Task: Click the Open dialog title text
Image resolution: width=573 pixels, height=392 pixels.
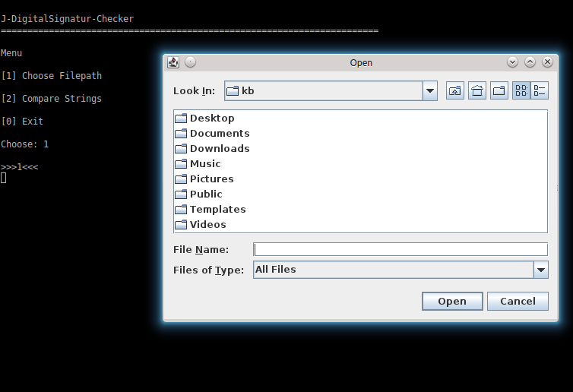Action: coord(361,63)
